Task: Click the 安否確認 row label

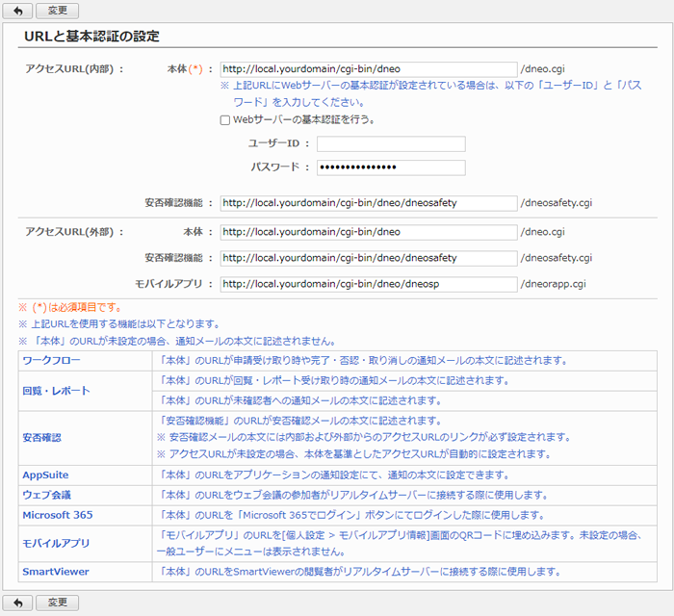Action: click(x=41, y=437)
